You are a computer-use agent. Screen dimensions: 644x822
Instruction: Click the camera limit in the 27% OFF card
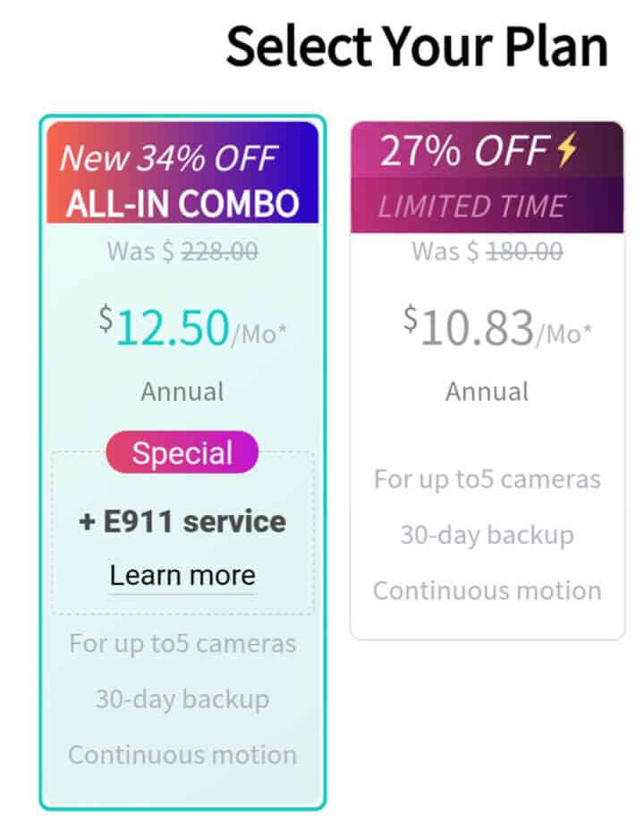click(x=487, y=479)
